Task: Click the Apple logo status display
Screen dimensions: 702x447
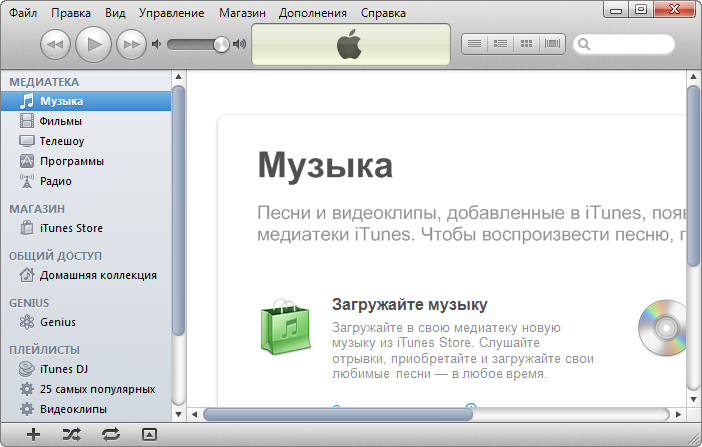Action: [x=351, y=44]
